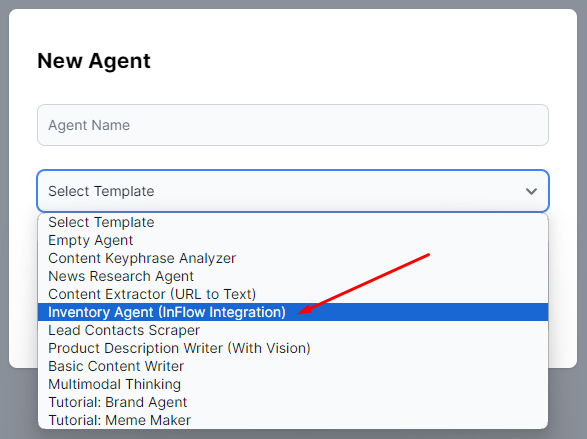Screen dimensions: 587x439
Task: Choose the Select Template placeholder option
Action: pos(293,222)
